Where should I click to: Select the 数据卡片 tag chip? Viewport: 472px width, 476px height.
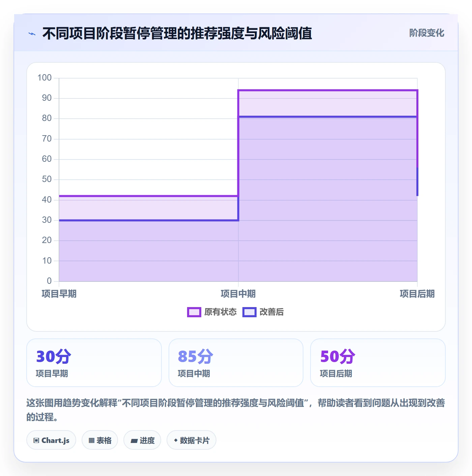(191, 440)
